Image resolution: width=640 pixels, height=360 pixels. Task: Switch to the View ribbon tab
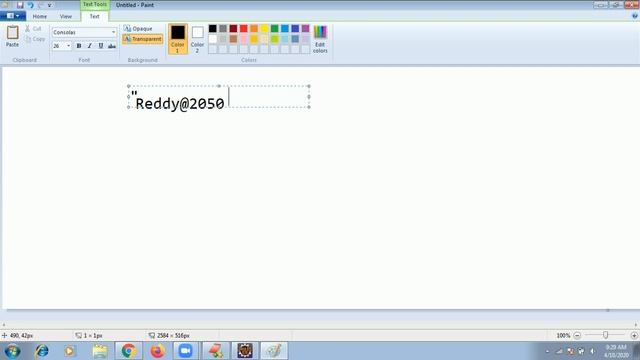(x=66, y=16)
